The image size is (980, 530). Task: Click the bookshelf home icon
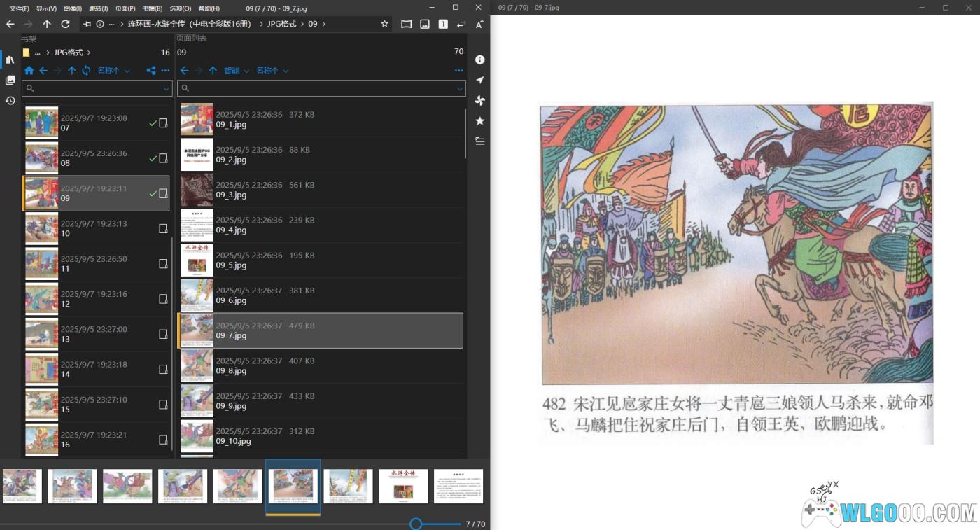pyautogui.click(x=29, y=71)
